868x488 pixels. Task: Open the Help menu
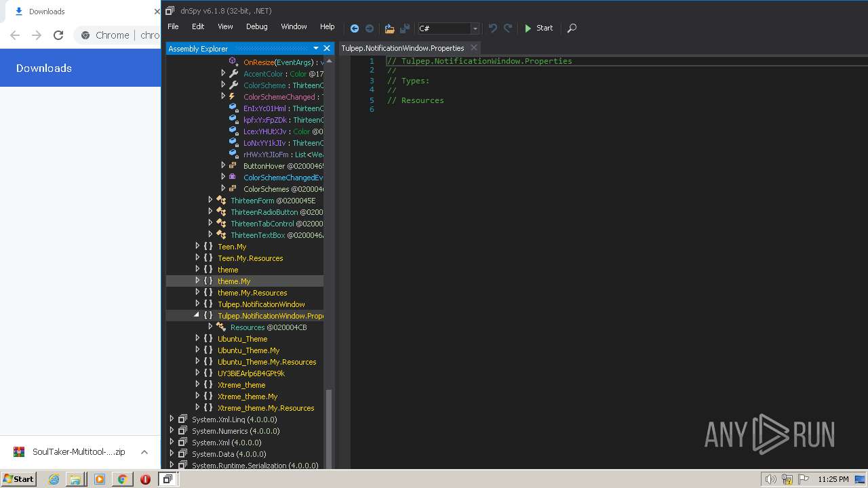(327, 26)
